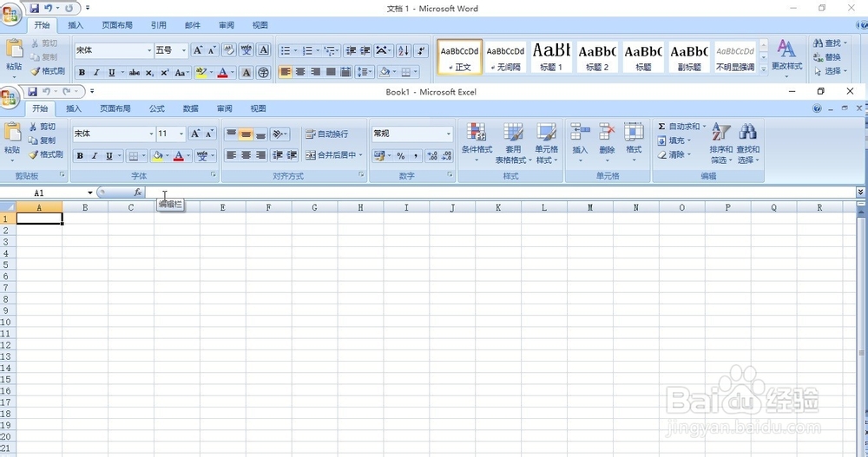
Task: Open Excel 数据 tab
Action: (x=190, y=108)
